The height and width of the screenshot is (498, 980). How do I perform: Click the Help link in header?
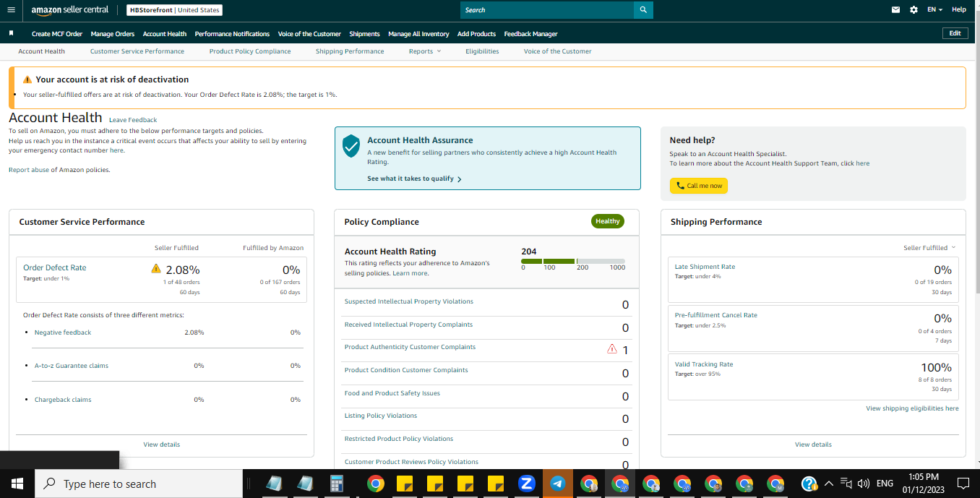click(959, 10)
